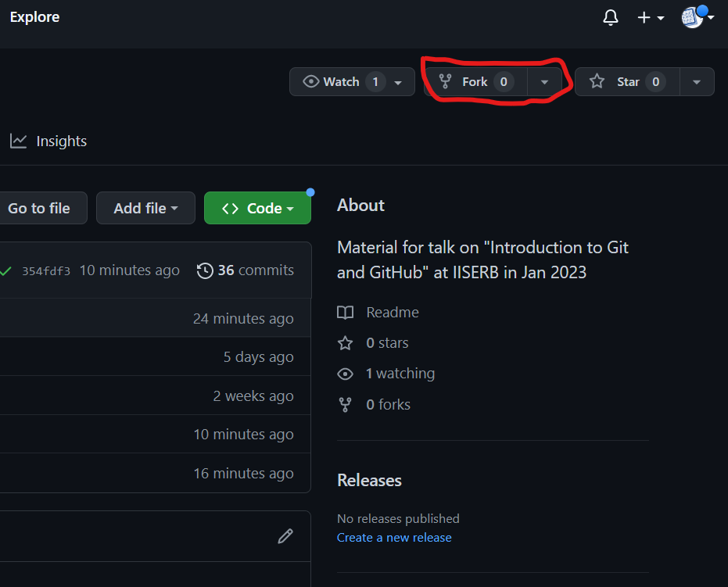728x587 pixels.
Task: Click the book icon beside Readme
Action: [x=345, y=313]
